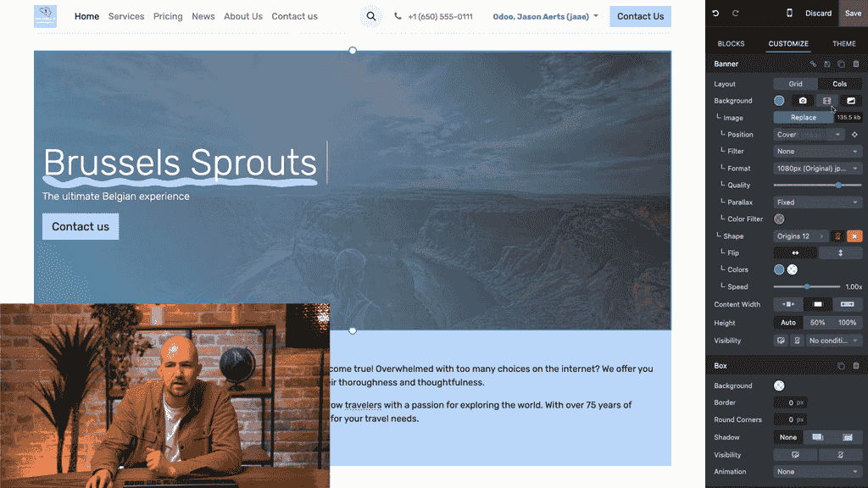868x488 pixels.
Task: Select the video background icon
Action: coord(826,101)
